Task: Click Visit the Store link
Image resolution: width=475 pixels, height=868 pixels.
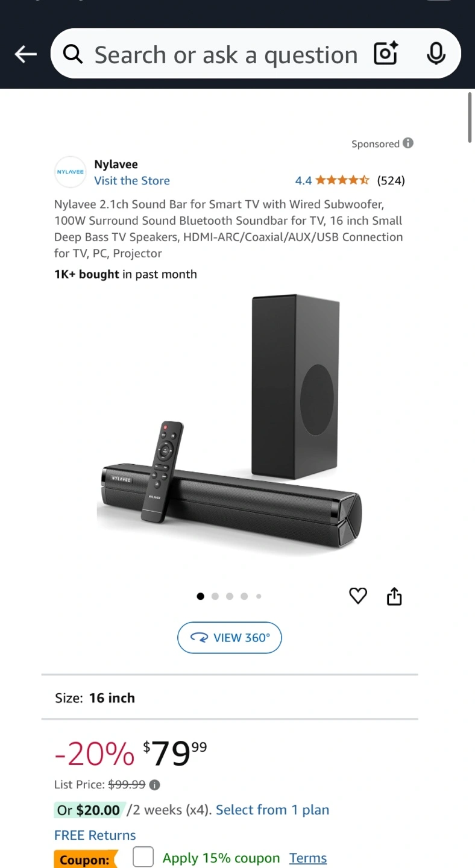Action: (x=132, y=180)
